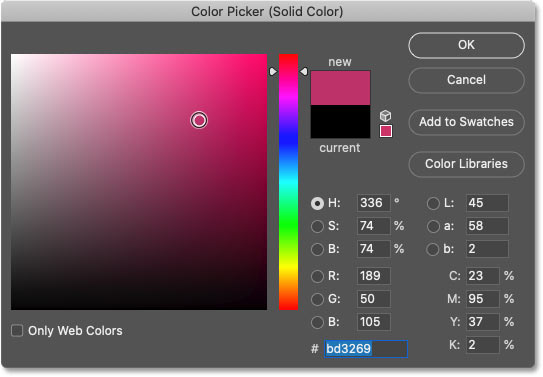Click the G field showing 50
Viewport: 543px width, 377px height.
(374, 299)
